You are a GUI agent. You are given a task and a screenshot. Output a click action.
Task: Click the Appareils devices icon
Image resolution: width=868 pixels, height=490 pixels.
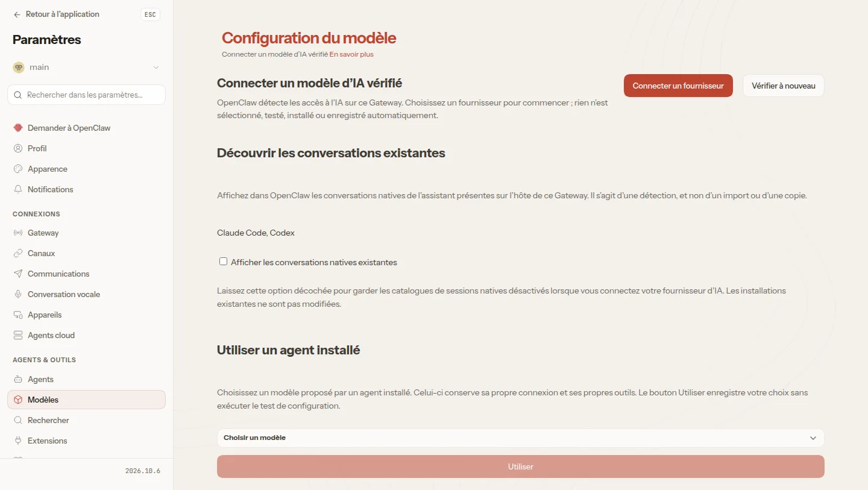coord(18,315)
